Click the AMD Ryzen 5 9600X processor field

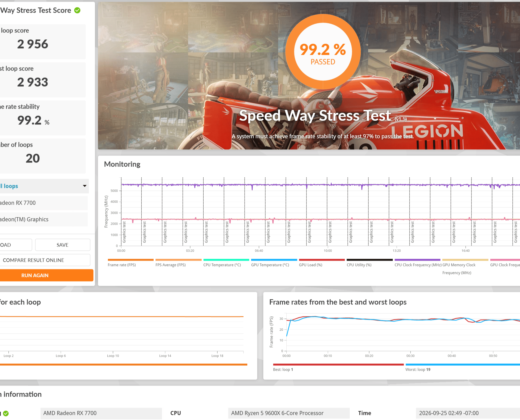tap(289, 413)
